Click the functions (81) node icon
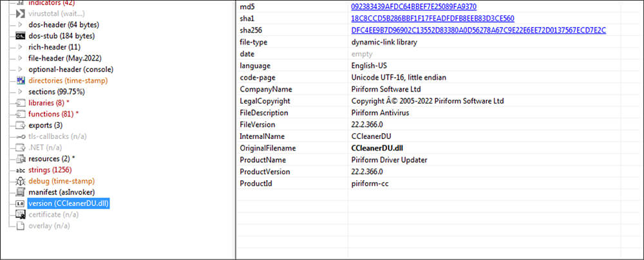Image resolution: width=644 pixels, height=260 pixels. point(20,114)
